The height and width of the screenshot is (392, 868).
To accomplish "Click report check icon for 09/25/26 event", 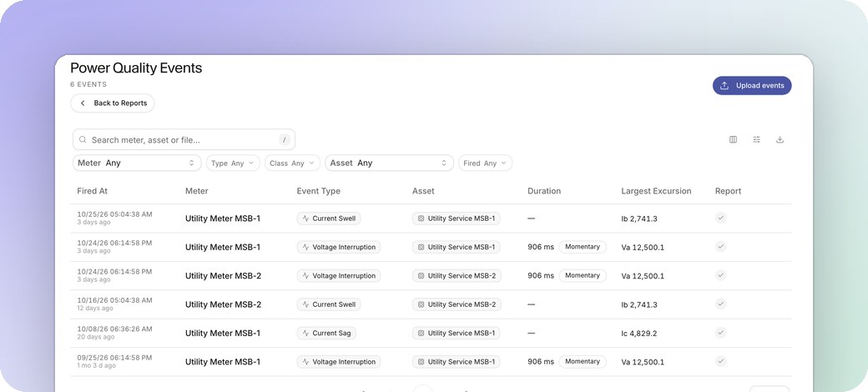I will [720, 361].
